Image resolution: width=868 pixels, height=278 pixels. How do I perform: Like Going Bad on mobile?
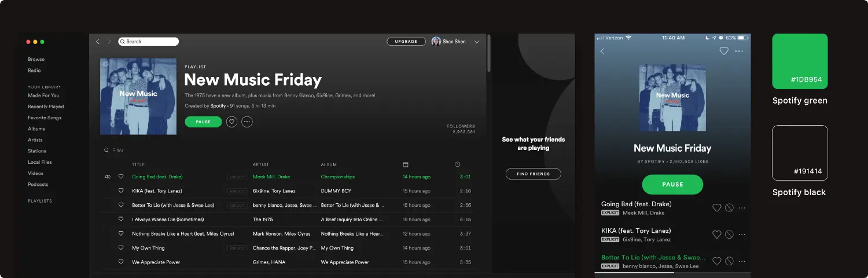pyautogui.click(x=716, y=208)
